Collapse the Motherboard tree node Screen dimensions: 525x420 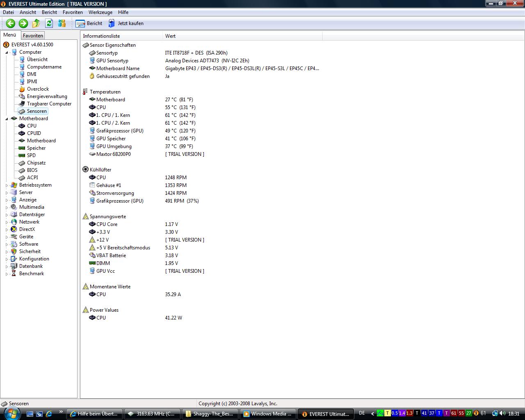(7, 119)
